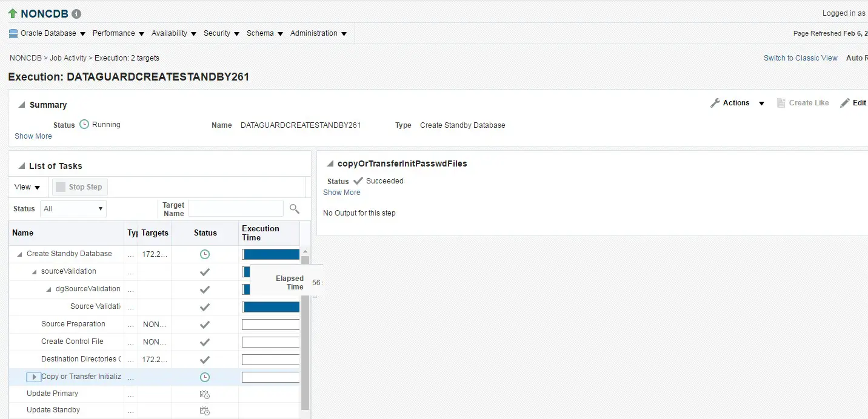
Task: Click the Edit button
Action: (x=853, y=103)
